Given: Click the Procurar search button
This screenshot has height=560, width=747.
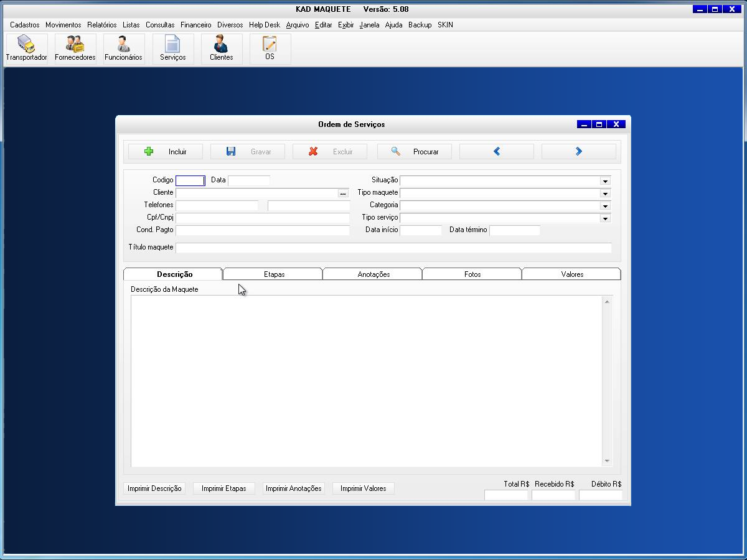Looking at the screenshot, I should pyautogui.click(x=415, y=151).
